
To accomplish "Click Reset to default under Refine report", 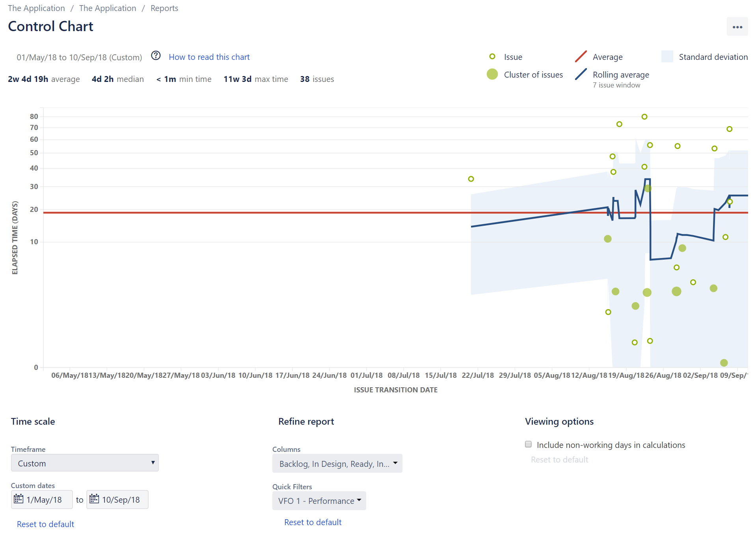I will [x=313, y=522].
